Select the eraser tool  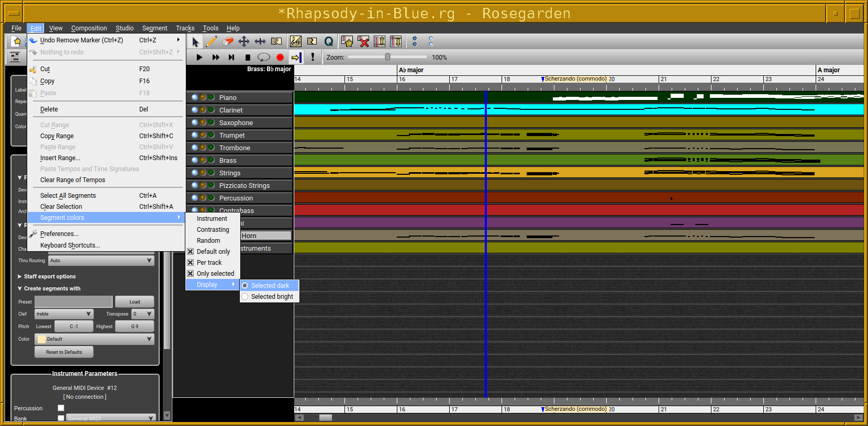pyautogui.click(x=228, y=41)
